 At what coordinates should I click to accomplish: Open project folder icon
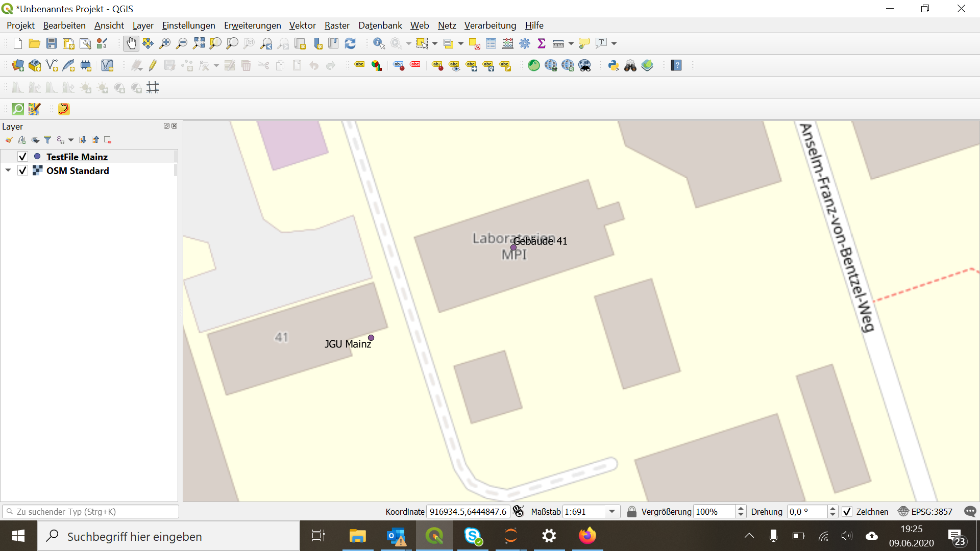point(35,43)
